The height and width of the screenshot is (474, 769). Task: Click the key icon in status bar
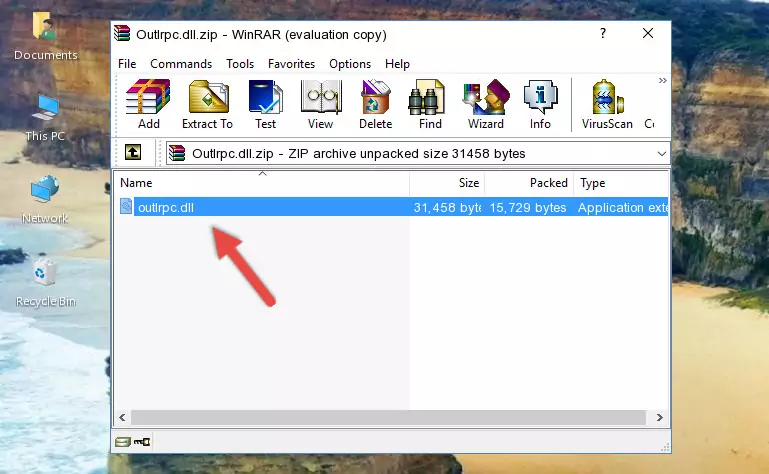[x=142, y=442]
